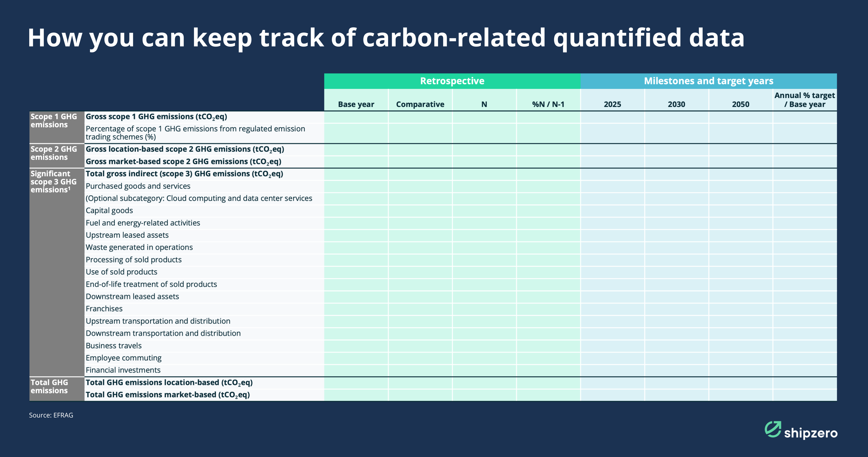Click the Purchased goods and services row
868x457 pixels.
(138, 186)
